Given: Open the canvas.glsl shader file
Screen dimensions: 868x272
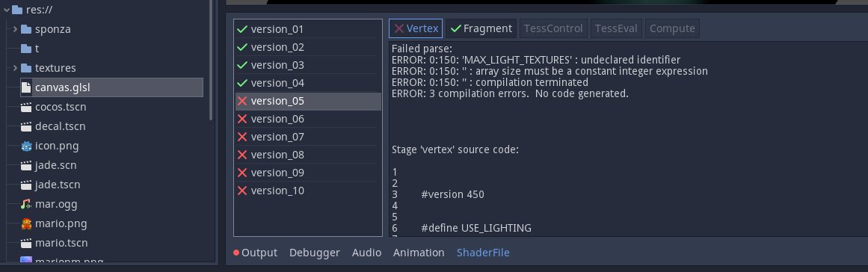Looking at the screenshot, I should (111, 87).
